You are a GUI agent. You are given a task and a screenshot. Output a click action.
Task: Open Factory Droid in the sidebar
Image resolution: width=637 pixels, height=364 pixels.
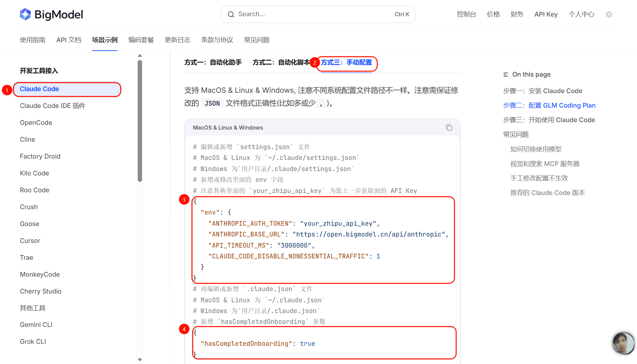40,157
